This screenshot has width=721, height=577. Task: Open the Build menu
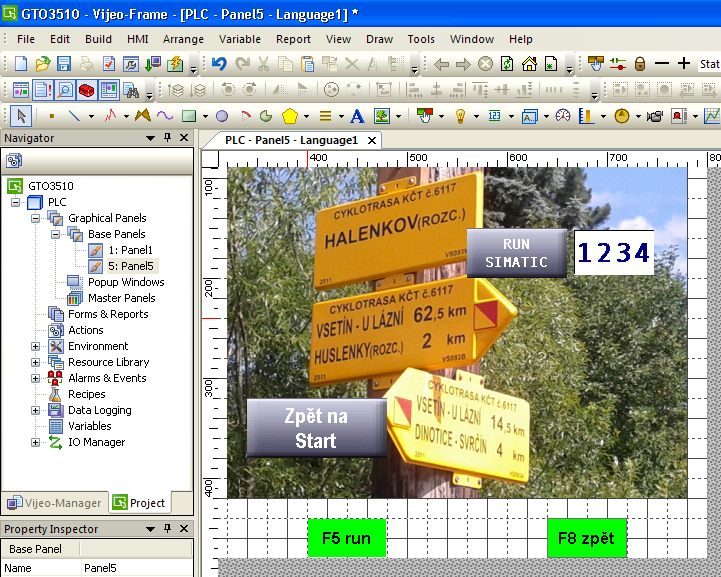pos(98,39)
